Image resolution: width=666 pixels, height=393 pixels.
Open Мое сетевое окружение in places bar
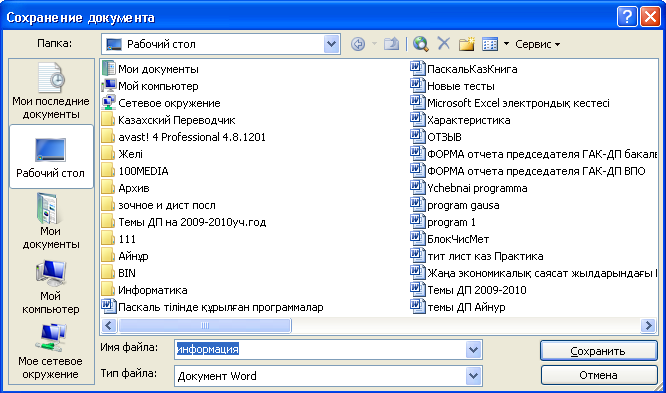pyautogui.click(x=51, y=352)
